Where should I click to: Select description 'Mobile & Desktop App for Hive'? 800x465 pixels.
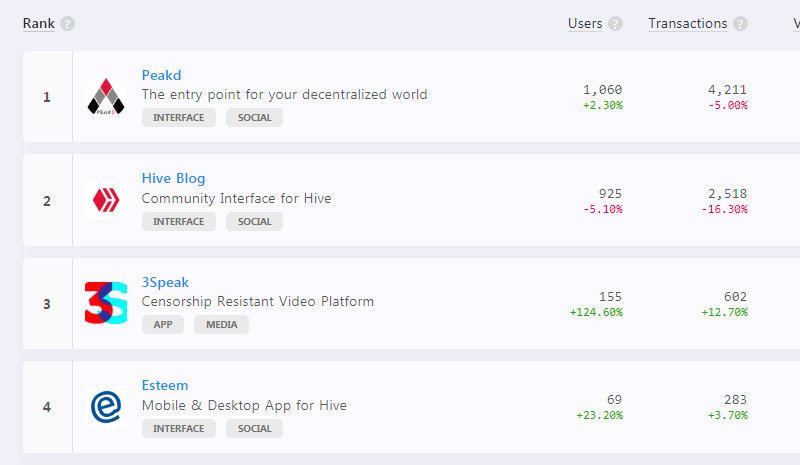(x=244, y=405)
